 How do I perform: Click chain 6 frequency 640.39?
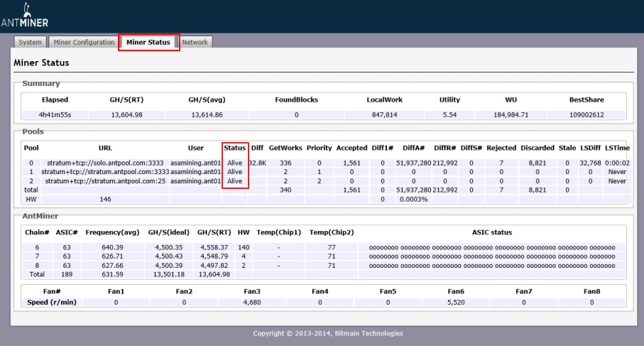click(x=112, y=247)
